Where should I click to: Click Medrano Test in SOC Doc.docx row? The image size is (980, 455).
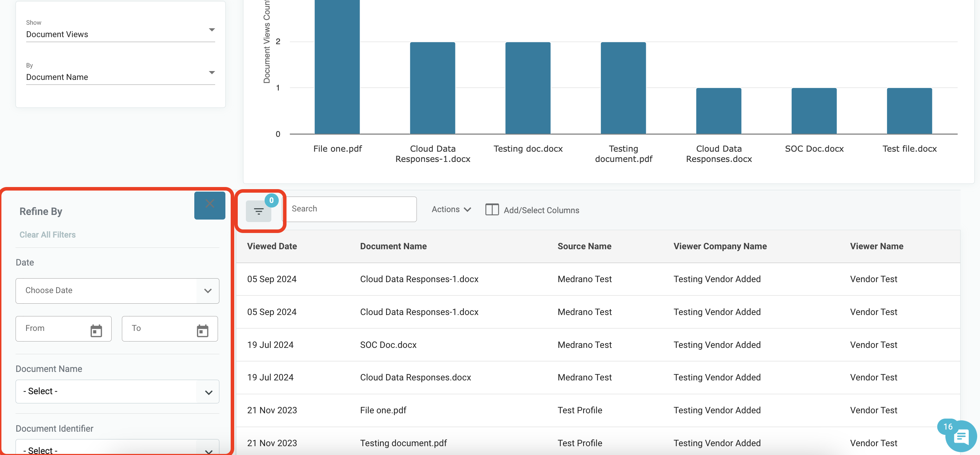(x=584, y=345)
